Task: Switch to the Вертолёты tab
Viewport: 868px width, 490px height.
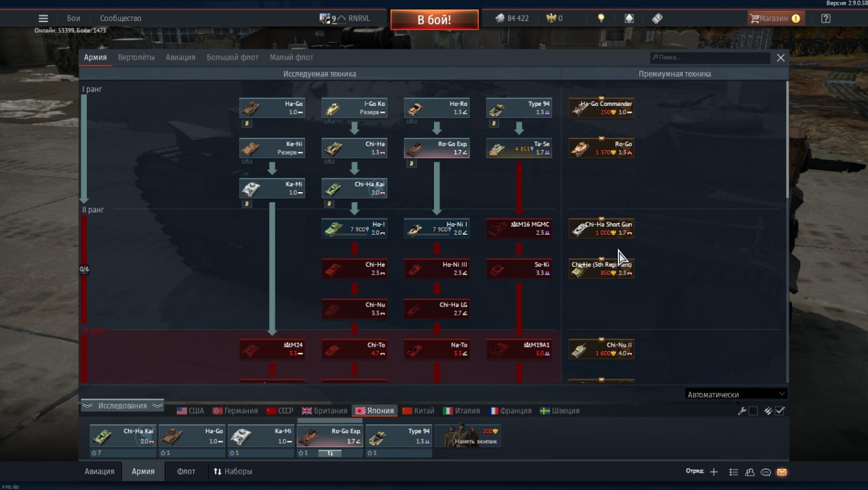Action: (136, 58)
